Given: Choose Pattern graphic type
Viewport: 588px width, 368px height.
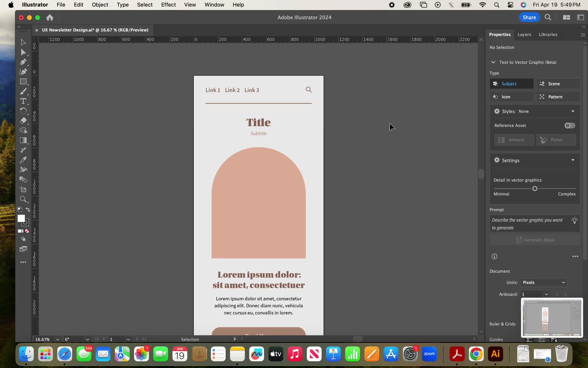Looking at the screenshot, I should point(558,97).
